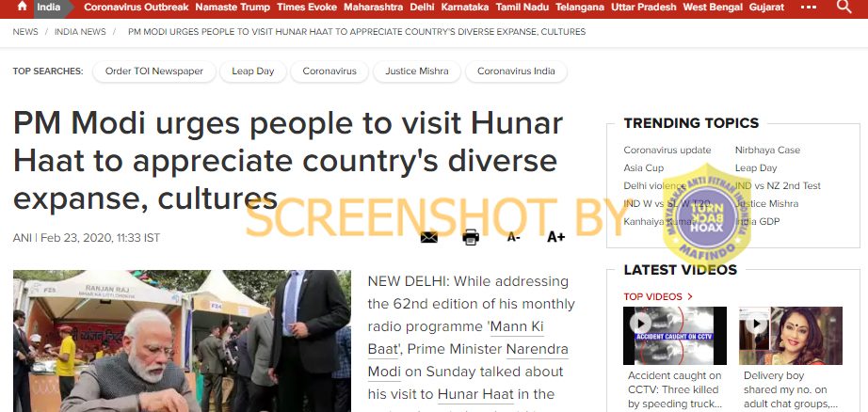Screen dimensions: 868x412
Task: Open the home icon in the navigation bar
Action: (23, 6)
